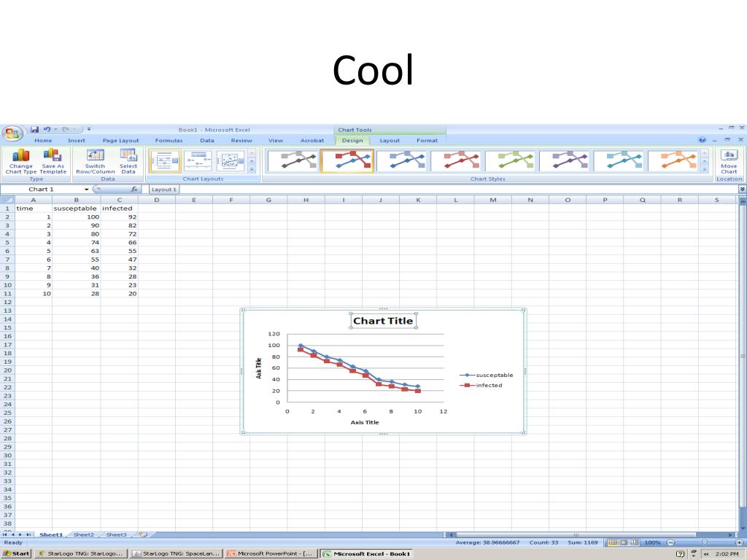Viewport: 747px width, 560px height.
Task: Choose the first chart layout thumbnail
Action: (165, 161)
